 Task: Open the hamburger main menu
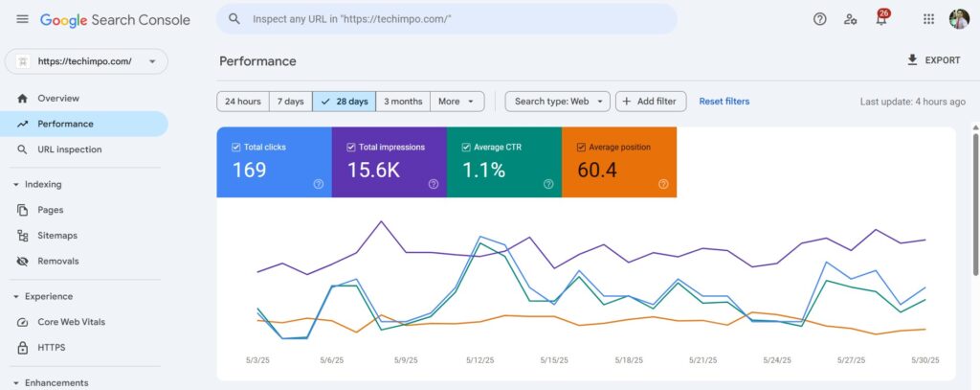[23, 19]
